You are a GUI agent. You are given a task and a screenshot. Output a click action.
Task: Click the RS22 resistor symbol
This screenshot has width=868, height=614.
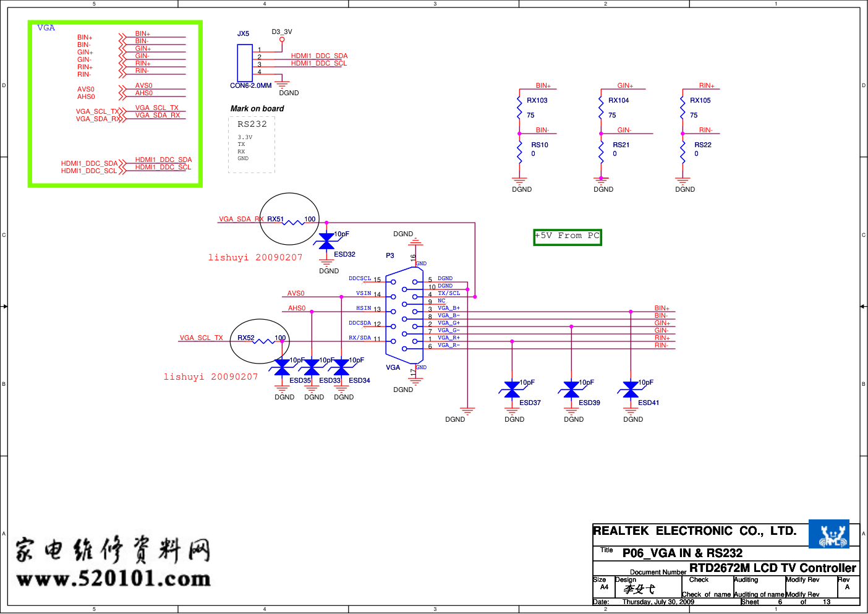[x=683, y=152]
